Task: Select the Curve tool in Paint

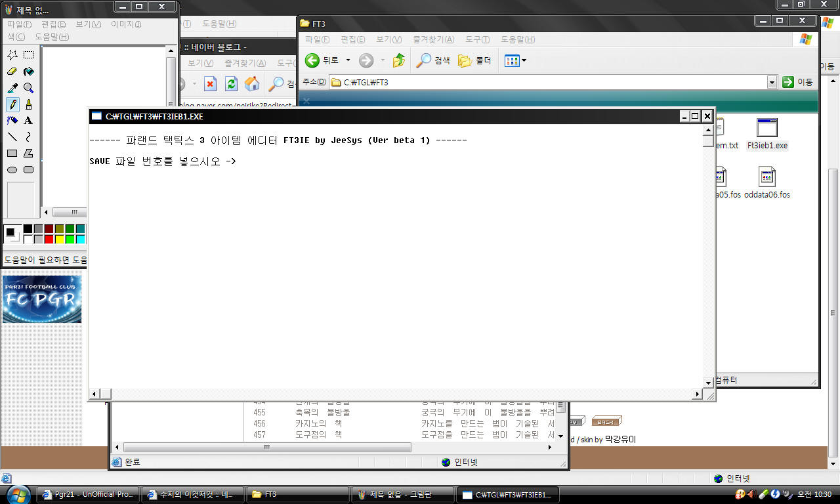Action: pos(29,137)
